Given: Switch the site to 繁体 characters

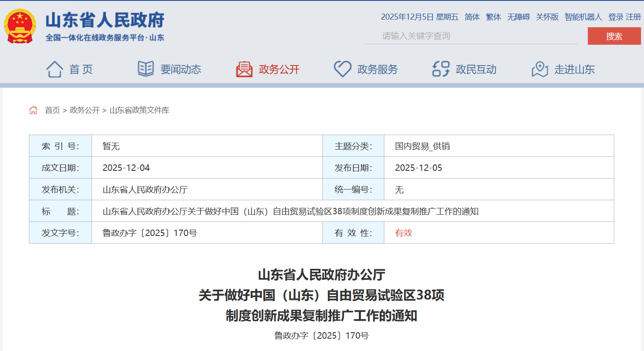Looking at the screenshot, I should 493,17.
